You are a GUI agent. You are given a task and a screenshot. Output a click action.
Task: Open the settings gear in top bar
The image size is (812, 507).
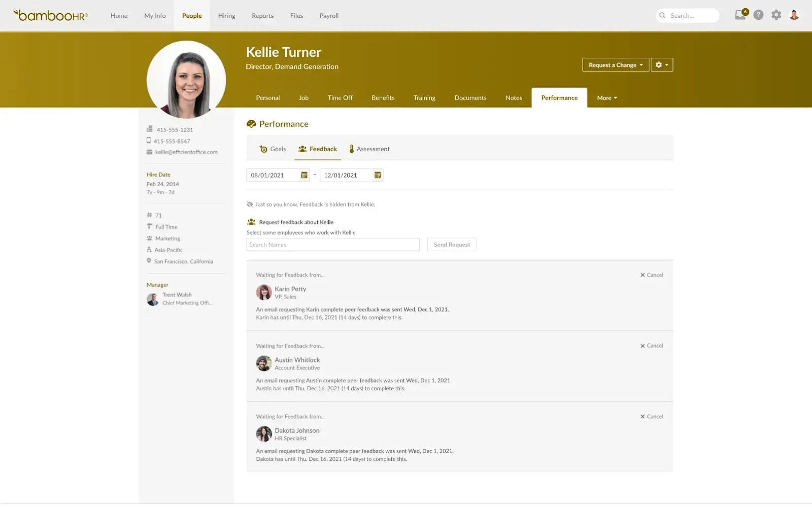(776, 15)
